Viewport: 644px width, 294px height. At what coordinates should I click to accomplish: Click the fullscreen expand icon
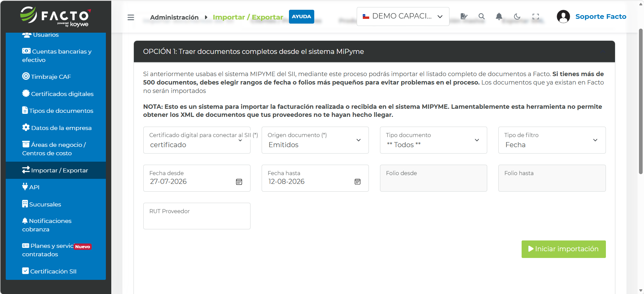click(x=536, y=16)
